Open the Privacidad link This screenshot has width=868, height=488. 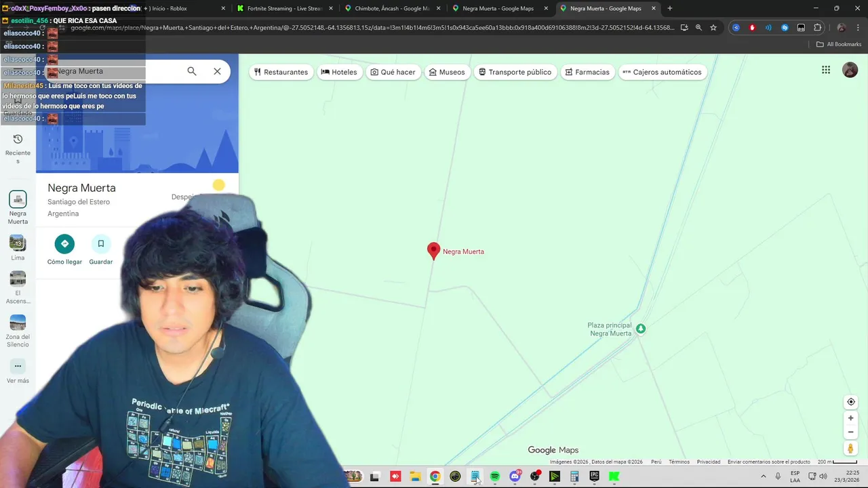(x=709, y=462)
